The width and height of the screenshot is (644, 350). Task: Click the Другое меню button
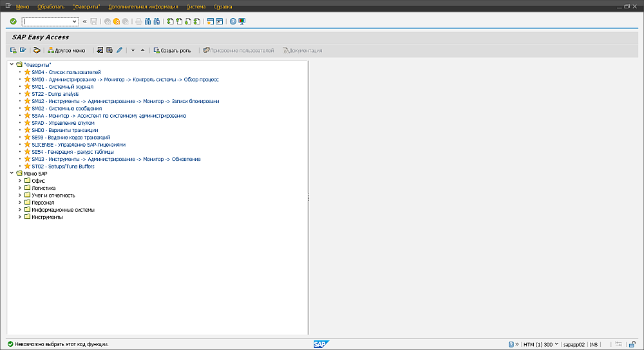(x=66, y=50)
